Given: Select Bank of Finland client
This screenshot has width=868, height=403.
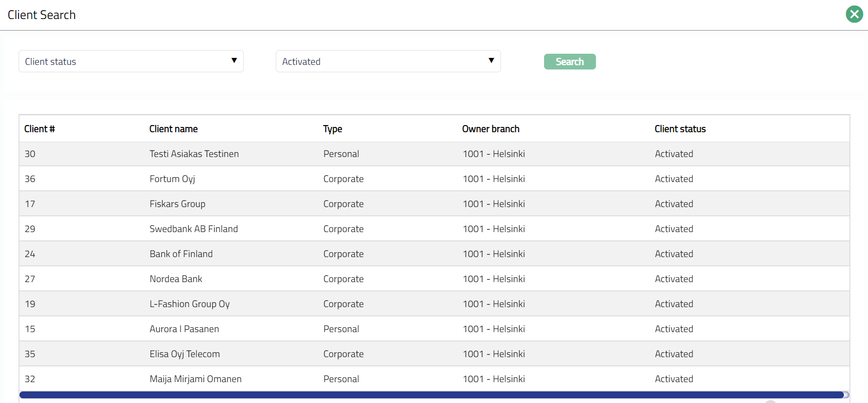Looking at the screenshot, I should click(181, 254).
